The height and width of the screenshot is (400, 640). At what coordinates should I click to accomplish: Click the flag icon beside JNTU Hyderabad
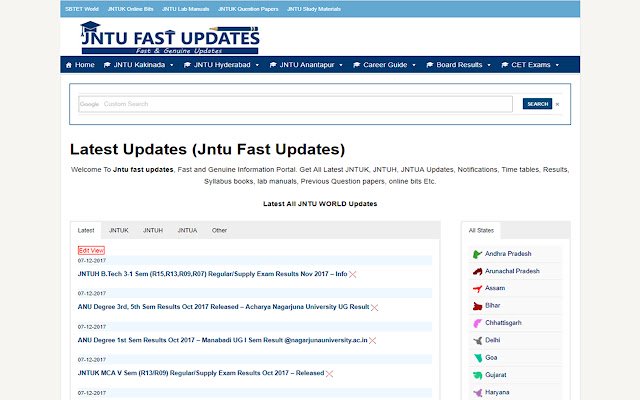tap(187, 65)
